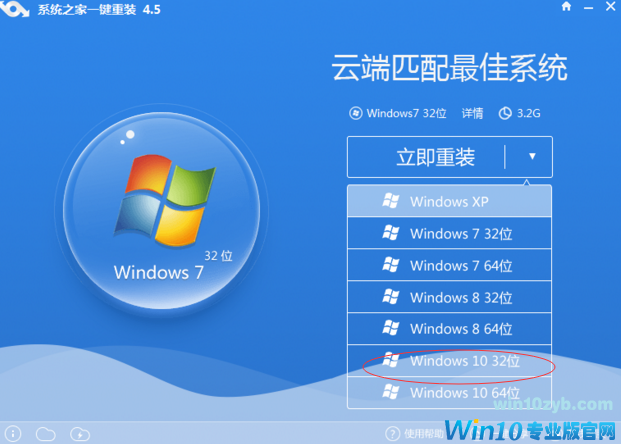Image resolution: width=621 pixels, height=444 pixels.
Task: Click the Windows 7 logo bubble
Action: coord(162,211)
